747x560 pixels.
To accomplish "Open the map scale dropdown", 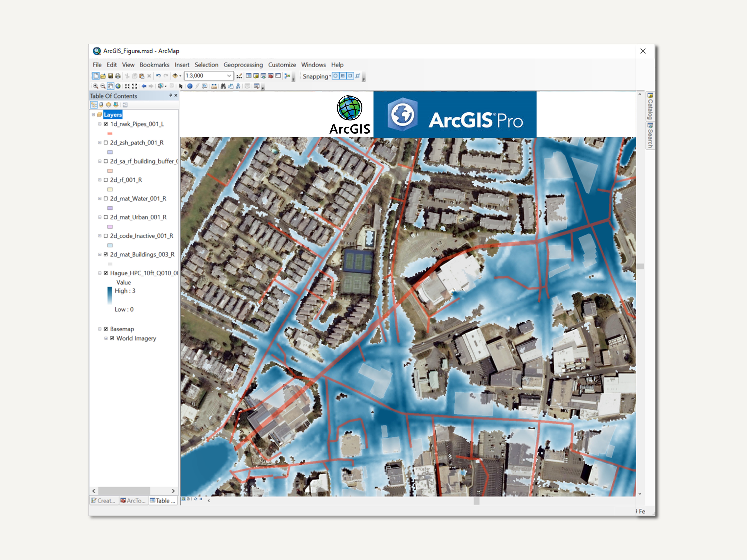I will 229,76.
